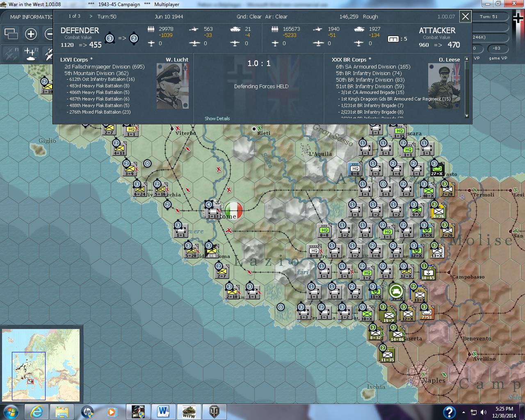Click Naples city on the map
Screen dimensions: 525x420
tap(433, 380)
